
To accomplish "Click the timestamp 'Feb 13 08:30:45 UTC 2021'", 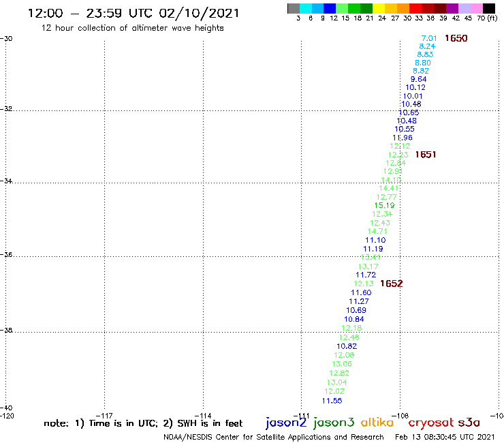I will pos(445,437).
